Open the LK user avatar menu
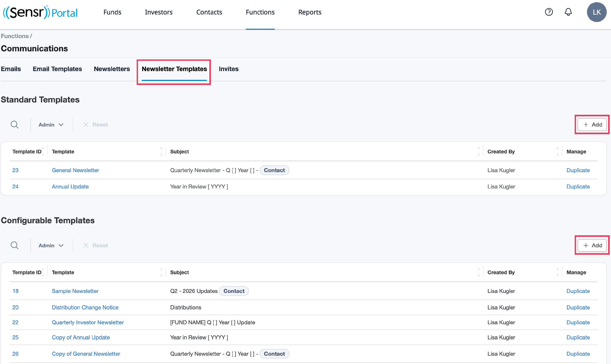 point(597,12)
